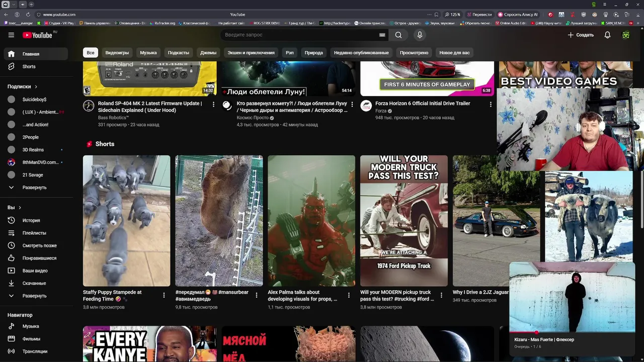Start voice search with the microphone icon

pos(420,35)
